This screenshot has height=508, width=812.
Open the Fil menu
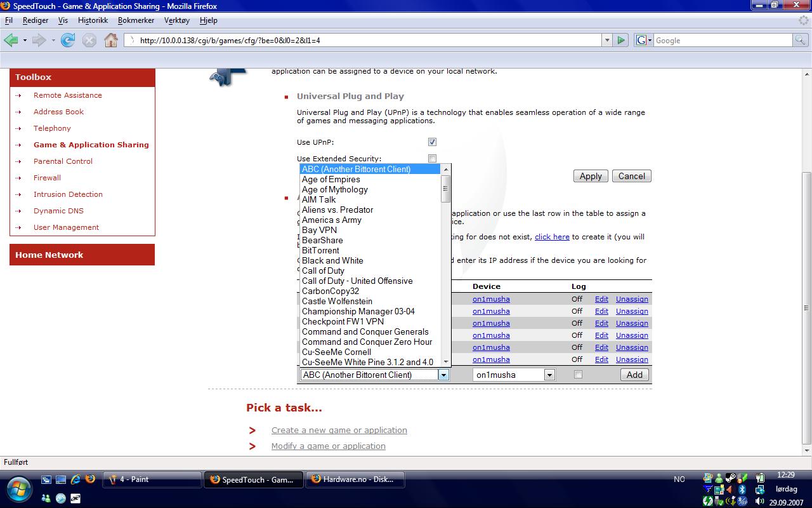9,20
